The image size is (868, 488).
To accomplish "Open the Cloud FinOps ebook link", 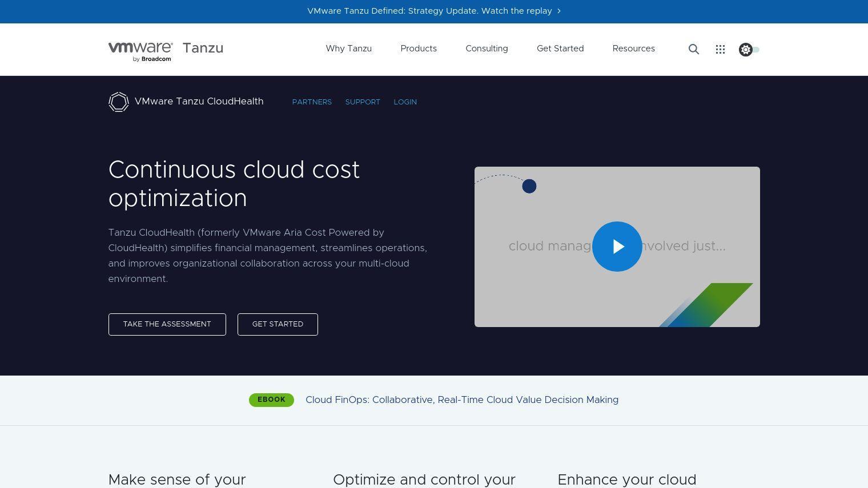I will point(462,400).
